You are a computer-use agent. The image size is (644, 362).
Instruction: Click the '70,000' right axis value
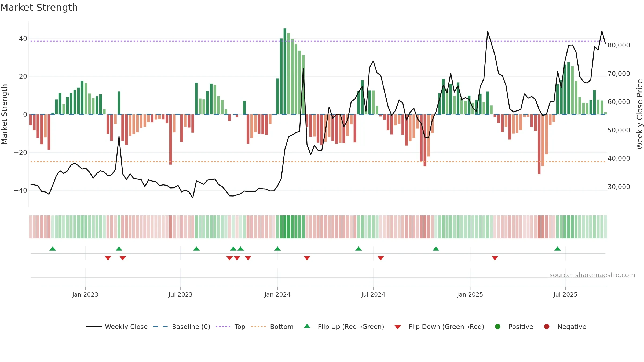pyautogui.click(x=619, y=73)
